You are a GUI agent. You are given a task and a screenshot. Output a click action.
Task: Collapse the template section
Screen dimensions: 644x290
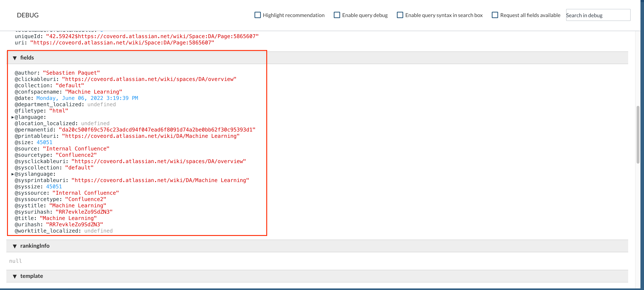(15, 276)
